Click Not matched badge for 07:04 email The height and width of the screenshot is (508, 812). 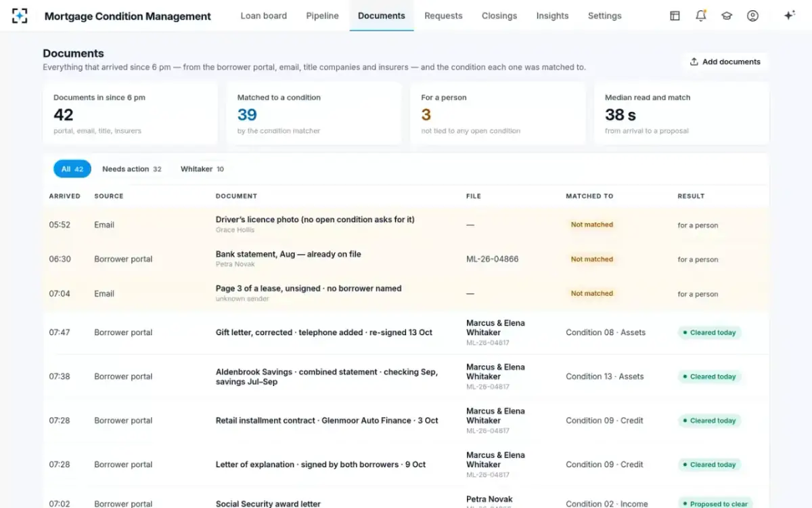(x=592, y=293)
